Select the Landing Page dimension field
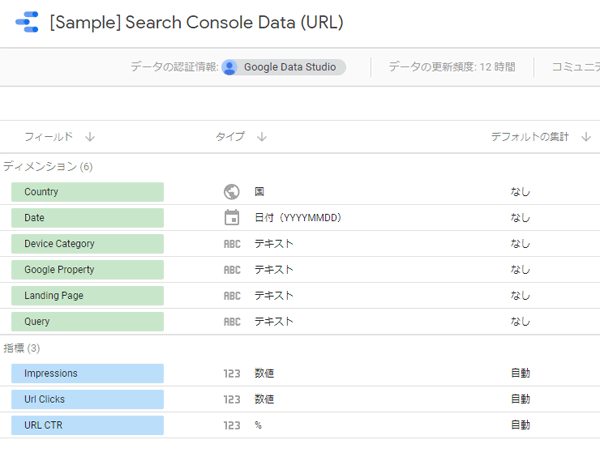 [x=88, y=296]
